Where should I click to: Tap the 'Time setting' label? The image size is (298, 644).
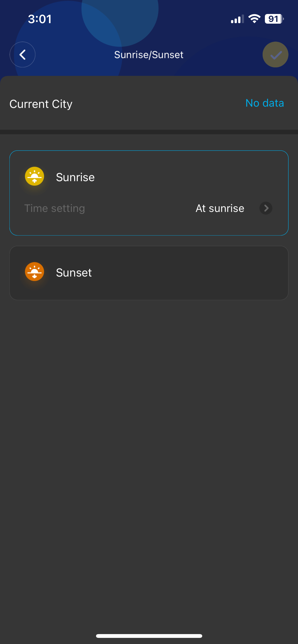tap(55, 208)
